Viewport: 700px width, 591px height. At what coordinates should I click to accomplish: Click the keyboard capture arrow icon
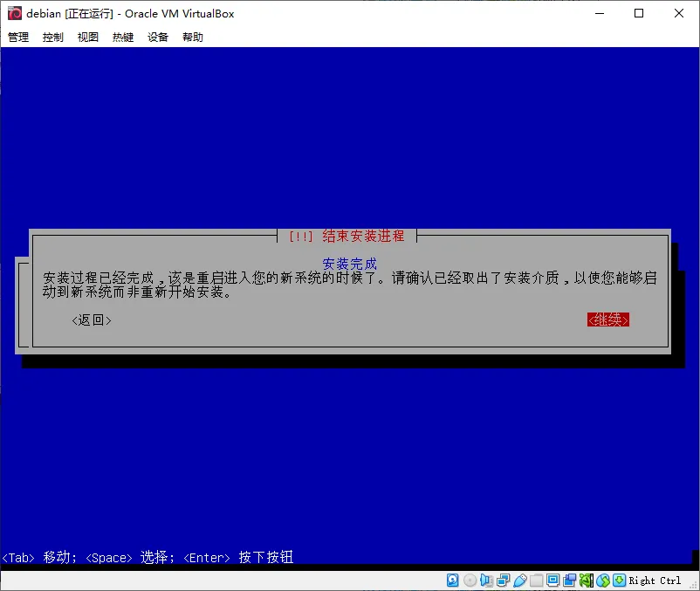coord(619,581)
